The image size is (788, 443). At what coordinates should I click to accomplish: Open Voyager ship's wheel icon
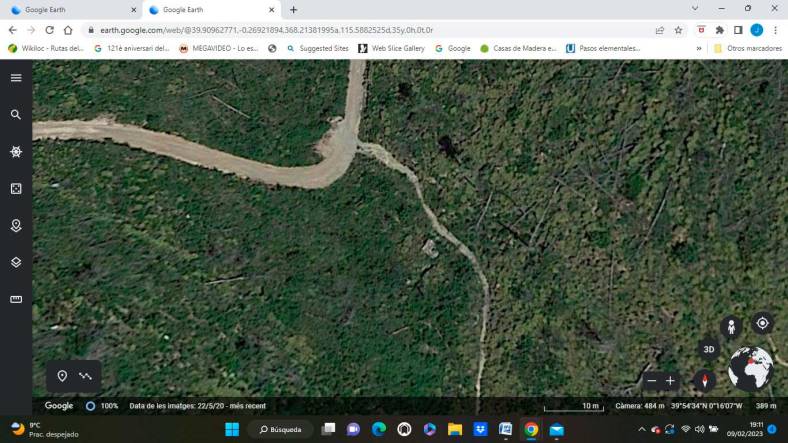16,152
